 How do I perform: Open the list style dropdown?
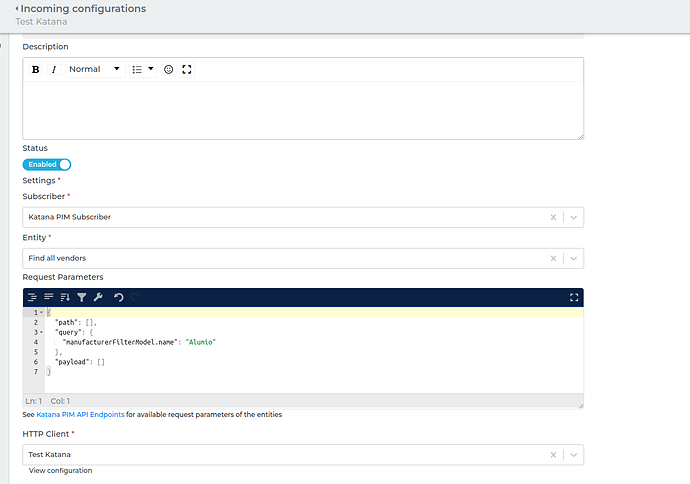click(143, 69)
